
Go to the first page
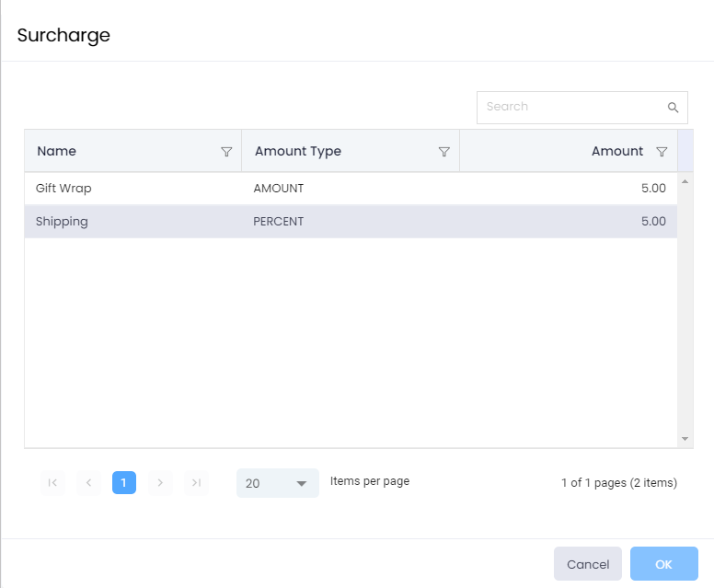[x=52, y=483]
